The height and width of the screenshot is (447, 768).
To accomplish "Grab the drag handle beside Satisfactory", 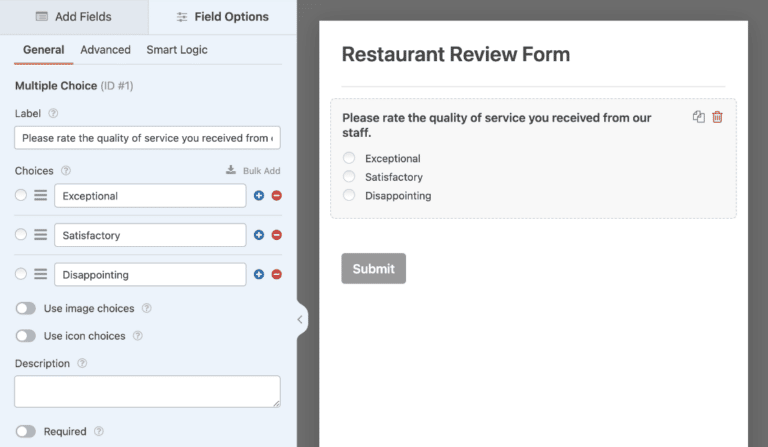I will (40, 235).
